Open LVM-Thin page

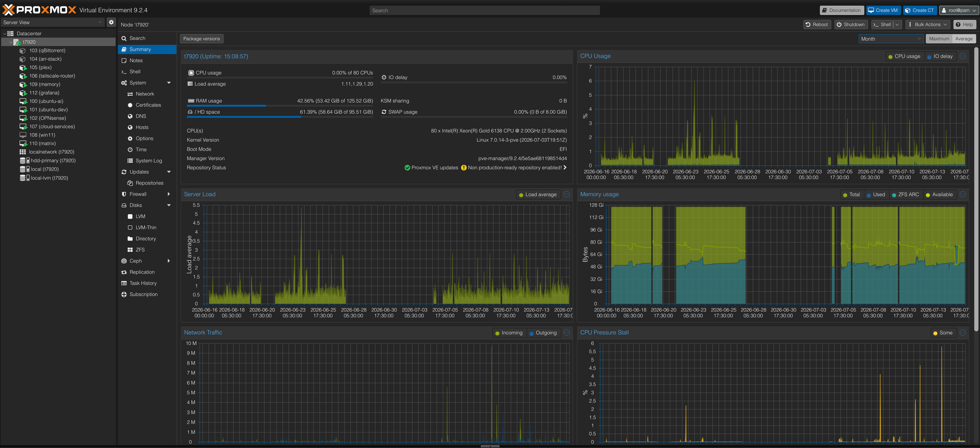(147, 227)
